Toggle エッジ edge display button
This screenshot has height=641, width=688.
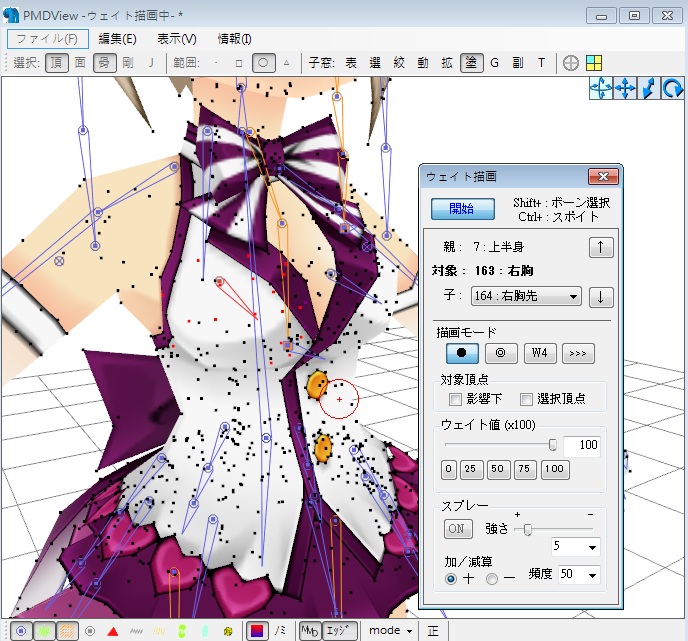(340, 631)
